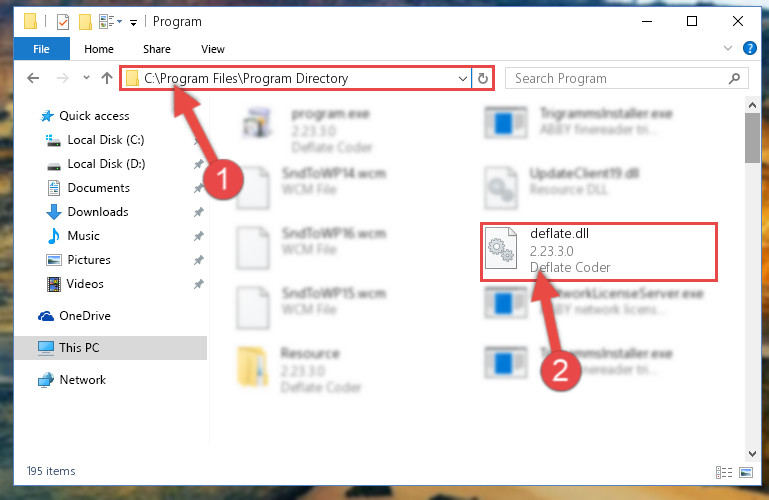Refresh the Program Directory listing
Image resolution: width=769 pixels, height=500 pixels.
(483, 78)
